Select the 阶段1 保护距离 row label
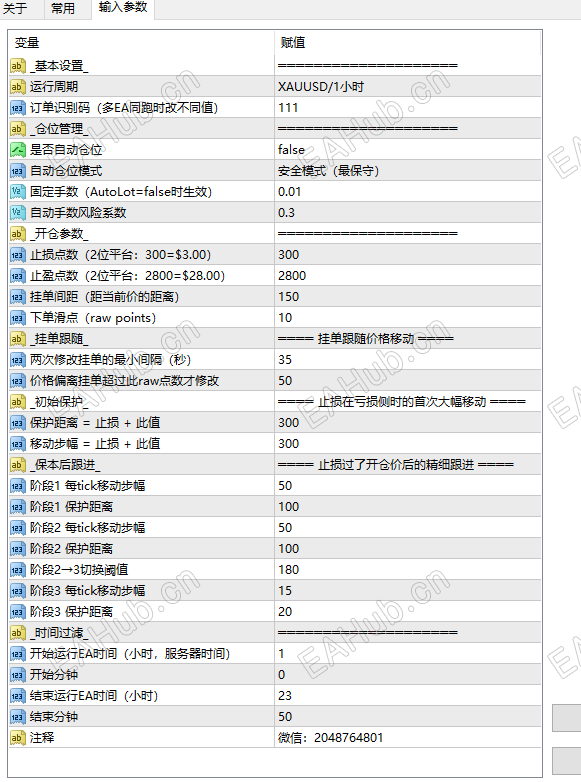This screenshot has height=782, width=581. pyautogui.click(x=71, y=507)
